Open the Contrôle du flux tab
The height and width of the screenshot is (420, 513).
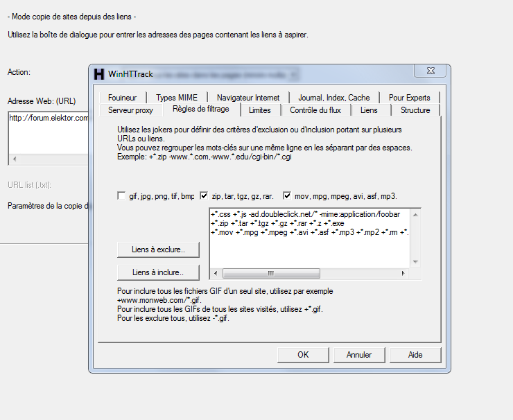point(315,110)
